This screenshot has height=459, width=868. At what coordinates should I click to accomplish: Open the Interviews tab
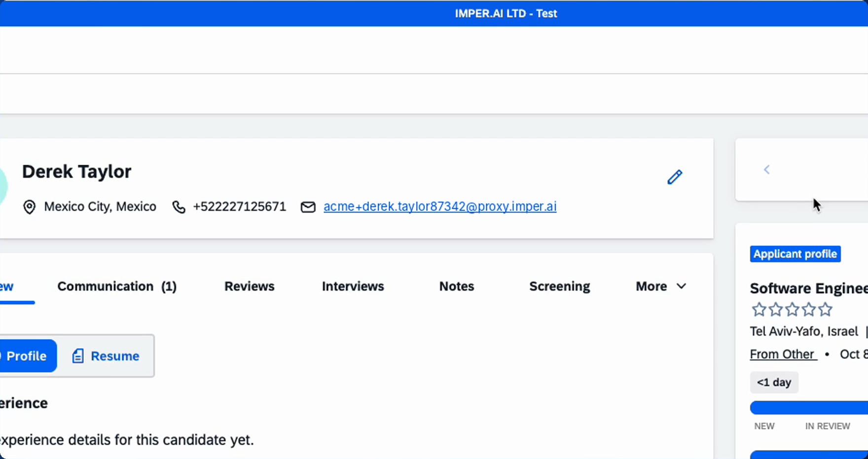(x=353, y=286)
